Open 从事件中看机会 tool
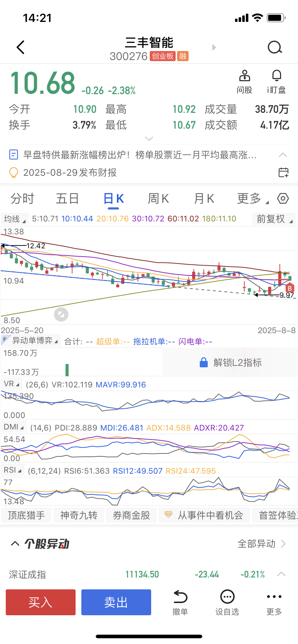 click(x=204, y=515)
